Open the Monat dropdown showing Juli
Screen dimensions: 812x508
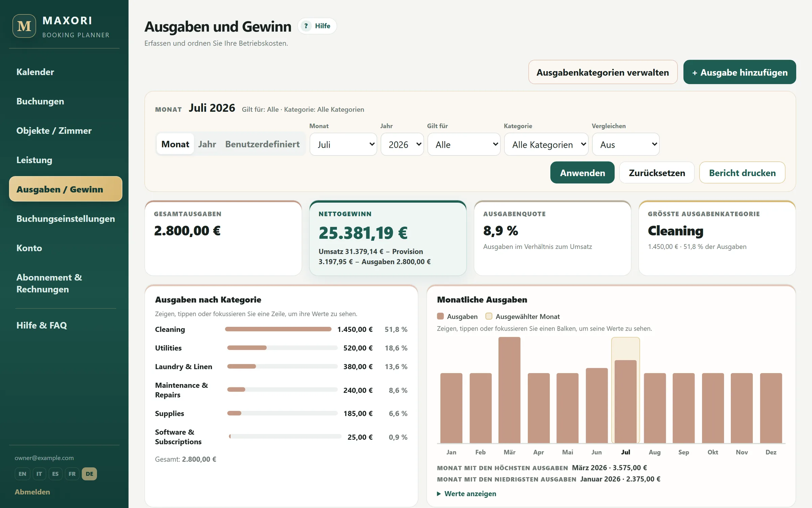click(343, 145)
